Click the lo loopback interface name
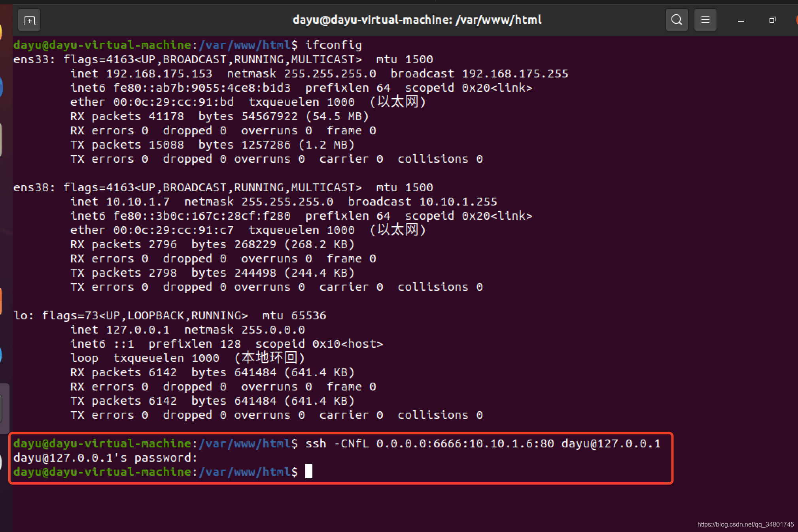Screen dimensions: 798x532 (x=20, y=315)
